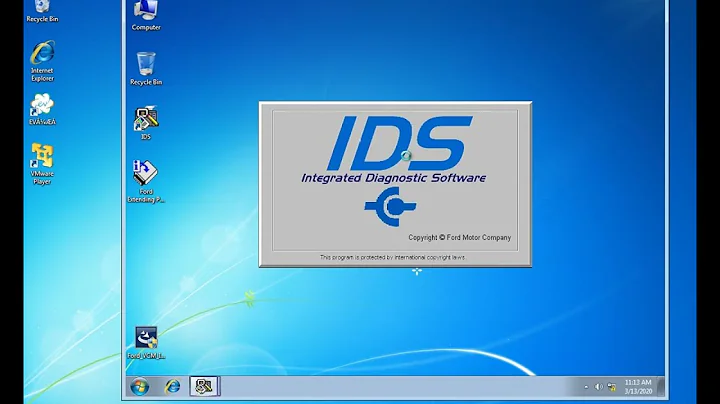Click 'Integrated Diagnostic Software' splash text
The image size is (720, 404).
coord(394,178)
